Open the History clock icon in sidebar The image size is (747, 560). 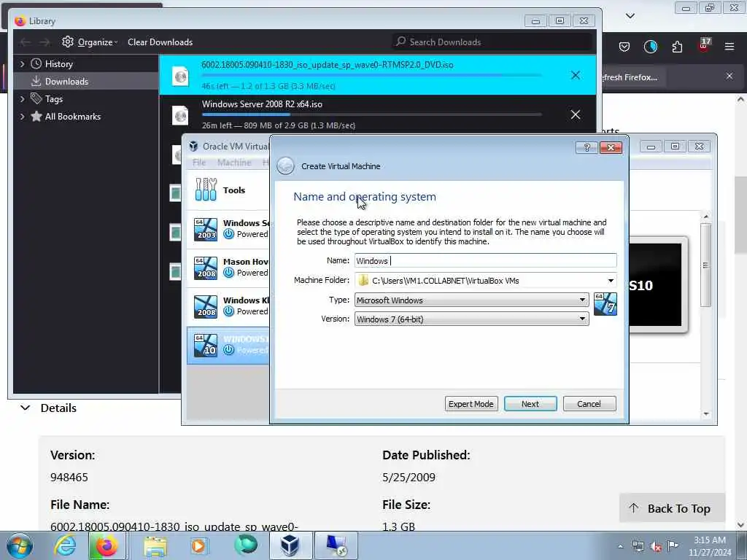[x=36, y=64]
